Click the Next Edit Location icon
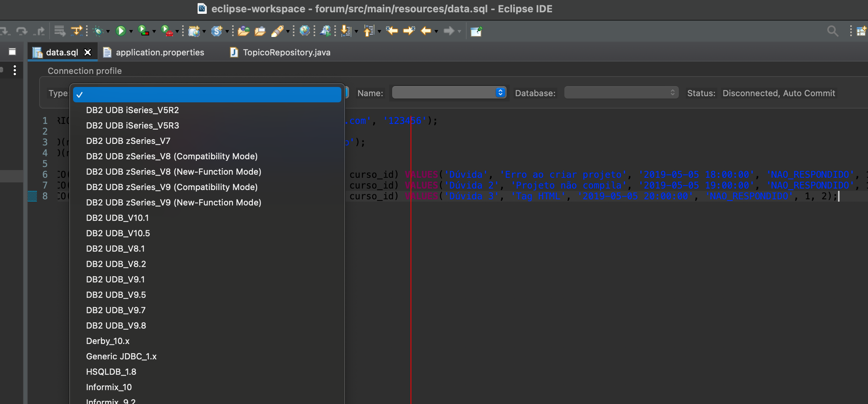The image size is (868, 404). 409,30
